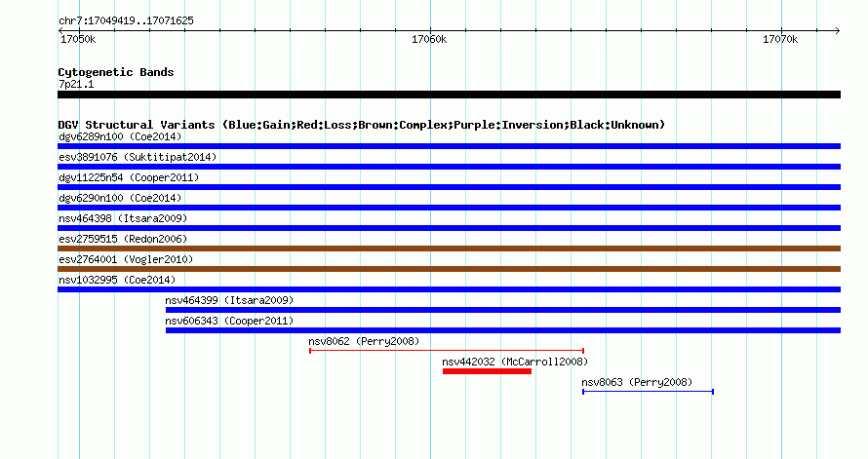Select the blue bar under dgv6290n100
The image size is (868, 459).
click(x=449, y=208)
